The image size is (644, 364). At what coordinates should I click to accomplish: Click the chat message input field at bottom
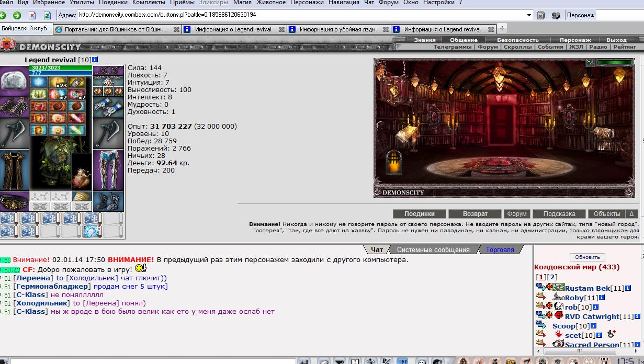point(153,361)
